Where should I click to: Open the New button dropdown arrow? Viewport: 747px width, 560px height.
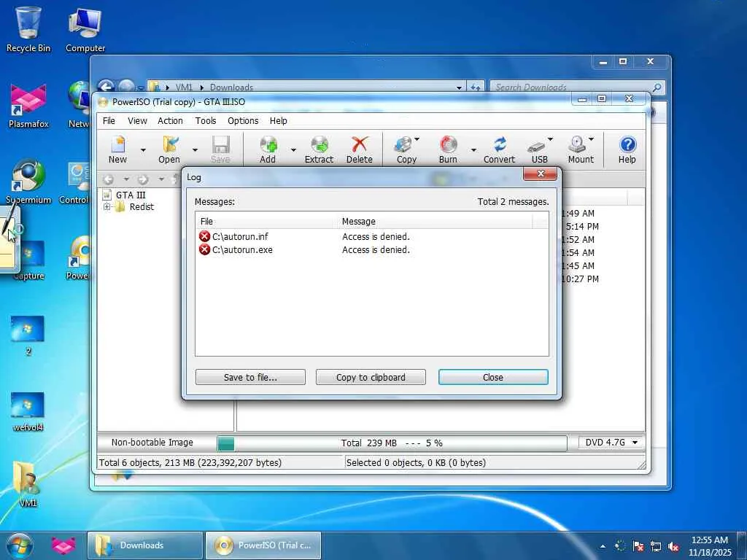143,150
